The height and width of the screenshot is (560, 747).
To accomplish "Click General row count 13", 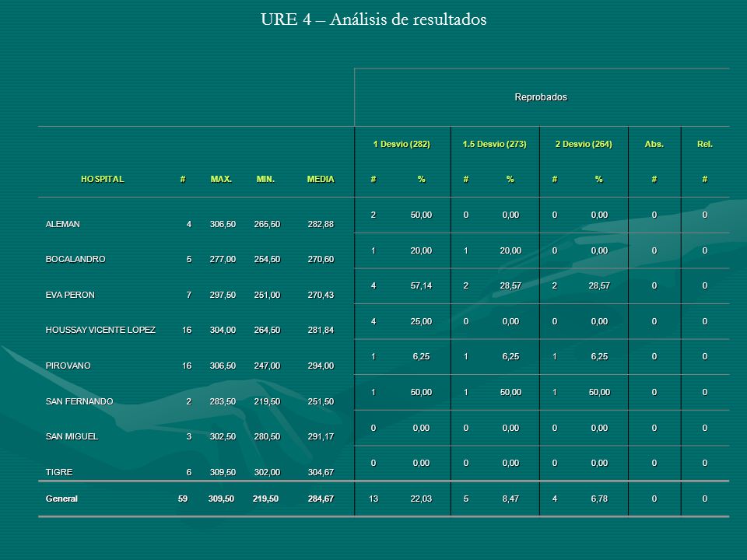I will click(x=373, y=499).
